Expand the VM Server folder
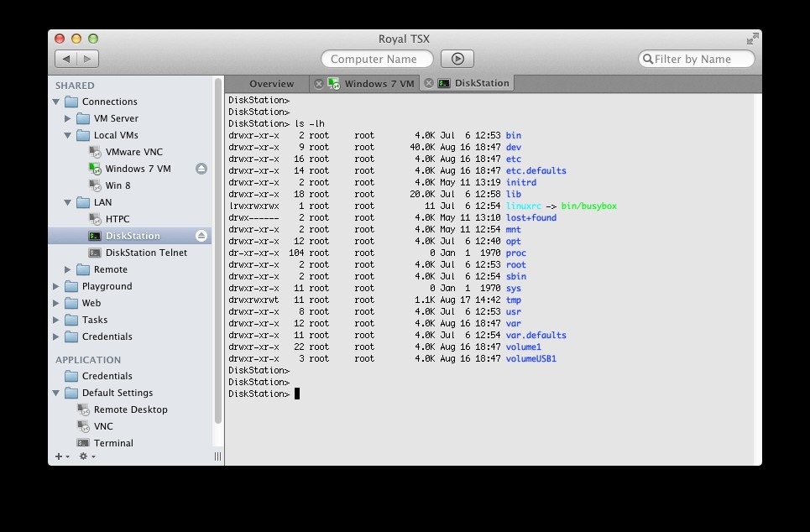This screenshot has width=810, height=532. pos(68,118)
